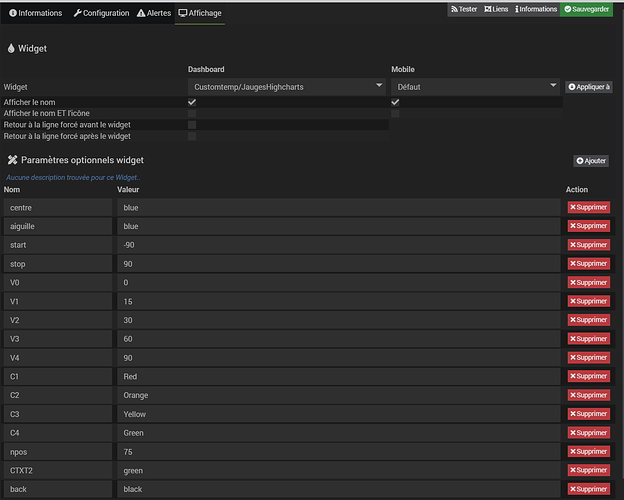This screenshot has width=624, height=500.
Task: Enable Dashboard 'Afficher le nom ET l'icône'
Action: [x=192, y=114]
